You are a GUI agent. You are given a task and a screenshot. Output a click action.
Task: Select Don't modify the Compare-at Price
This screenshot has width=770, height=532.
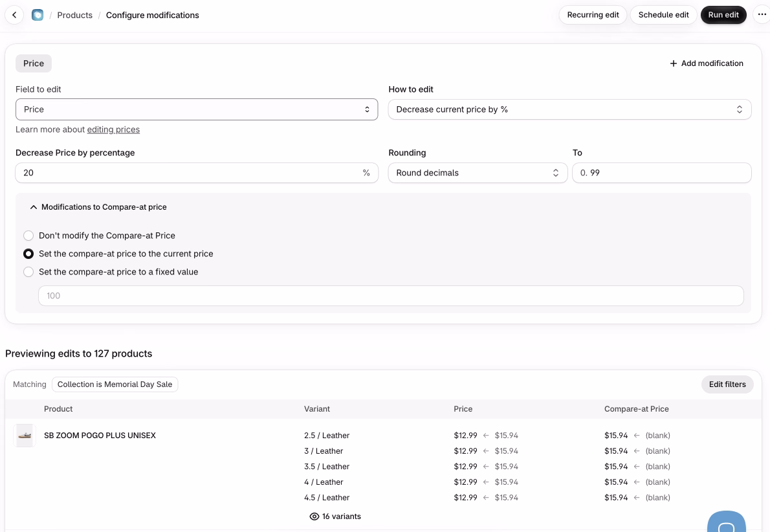[x=28, y=236]
